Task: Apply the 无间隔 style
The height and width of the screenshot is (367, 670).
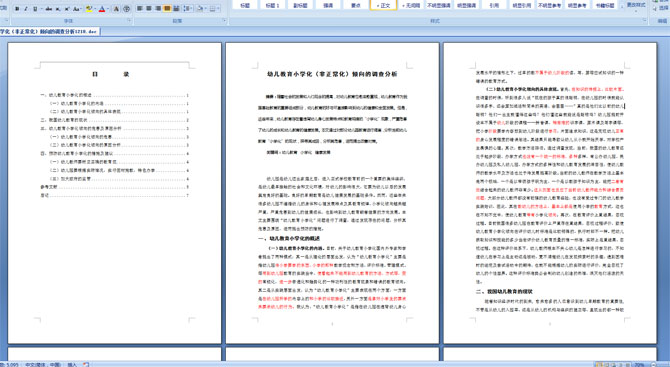Action: (411, 5)
